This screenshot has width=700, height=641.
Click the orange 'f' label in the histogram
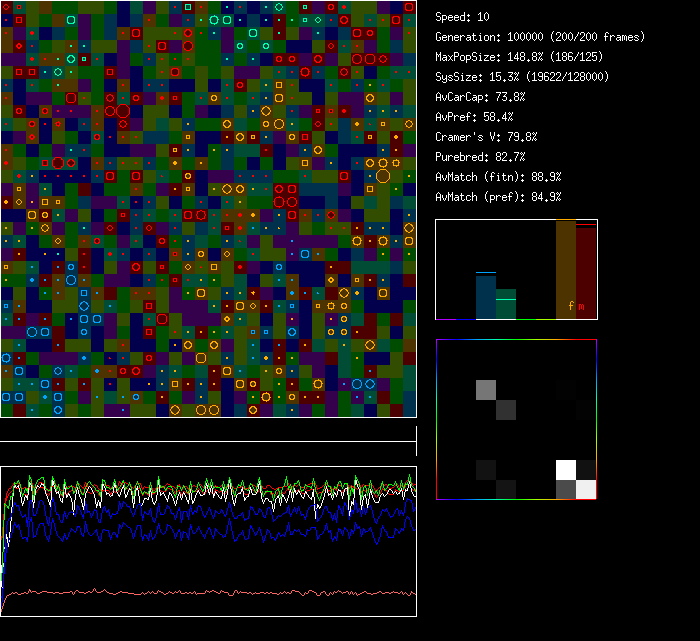571,305
